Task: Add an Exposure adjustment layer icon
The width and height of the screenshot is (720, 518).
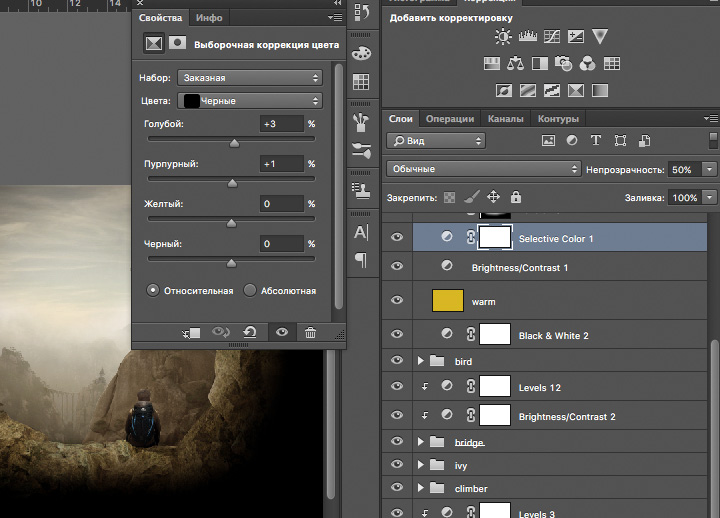Action: tap(575, 36)
